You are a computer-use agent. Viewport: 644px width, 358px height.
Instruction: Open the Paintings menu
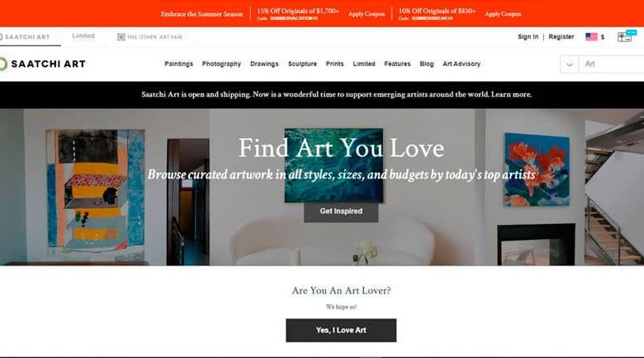pos(178,64)
